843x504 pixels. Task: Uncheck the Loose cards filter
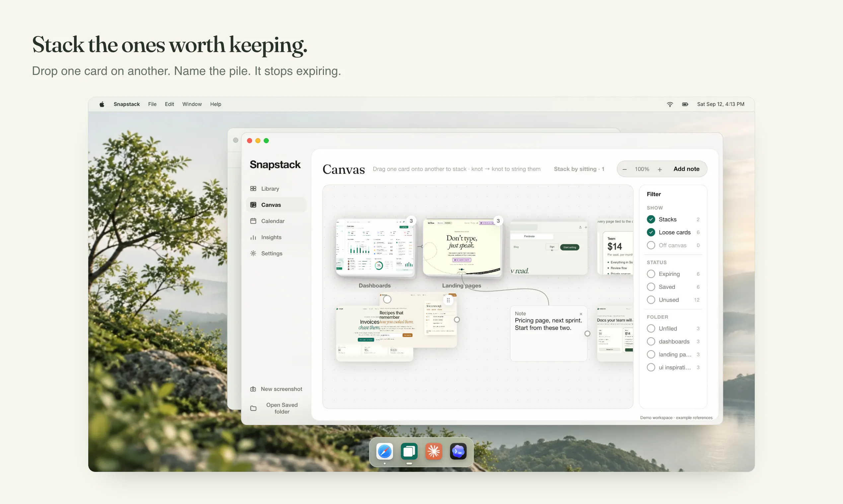[651, 232]
